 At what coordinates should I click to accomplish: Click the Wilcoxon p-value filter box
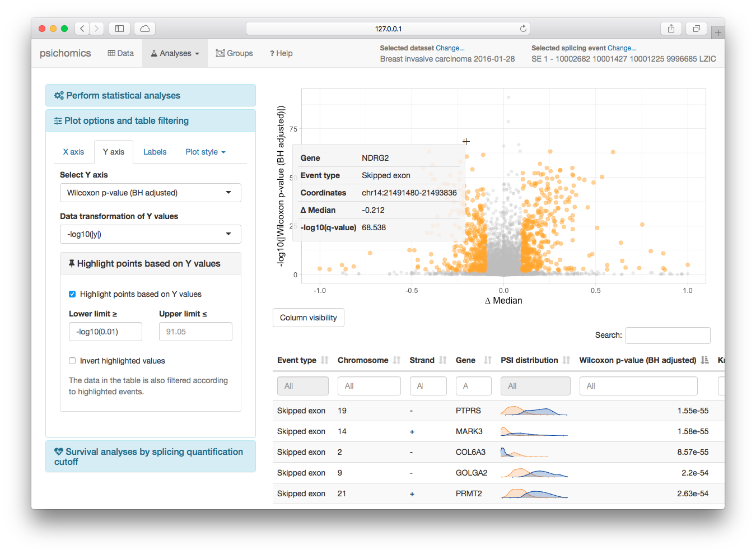click(x=638, y=386)
